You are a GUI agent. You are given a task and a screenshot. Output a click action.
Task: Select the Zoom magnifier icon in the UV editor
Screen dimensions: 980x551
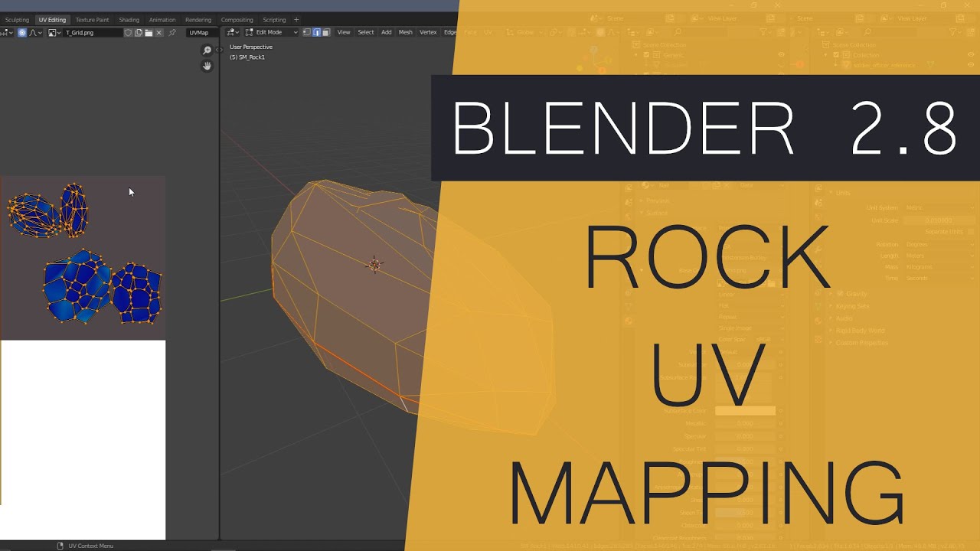(207, 49)
